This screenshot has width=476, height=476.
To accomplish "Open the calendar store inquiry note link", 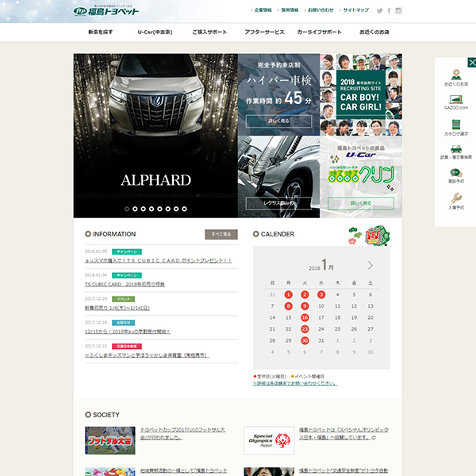I will pyautogui.click(x=295, y=383).
